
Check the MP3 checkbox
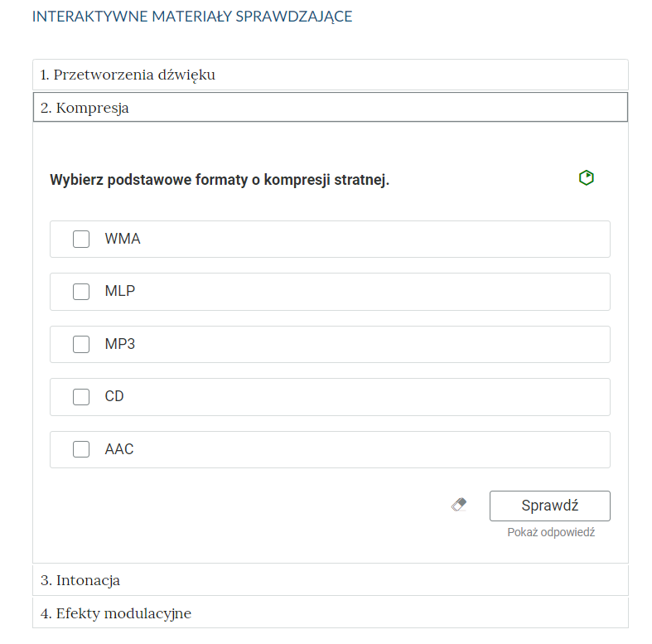(81, 344)
